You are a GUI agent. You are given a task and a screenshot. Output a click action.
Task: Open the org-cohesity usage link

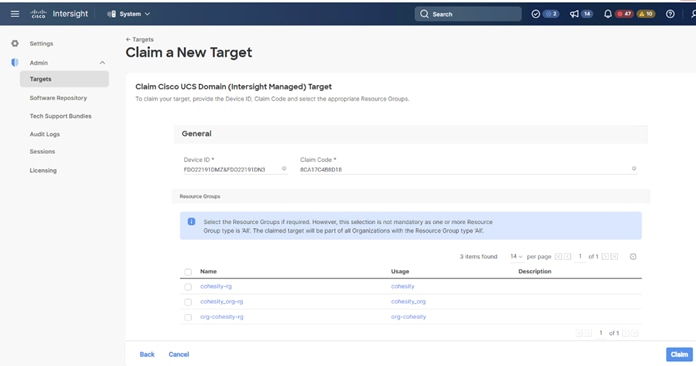[x=408, y=317]
